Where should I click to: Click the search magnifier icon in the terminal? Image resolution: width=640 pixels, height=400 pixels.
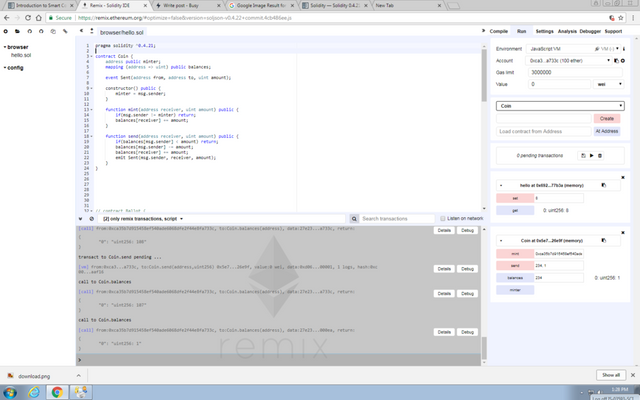coord(354,219)
